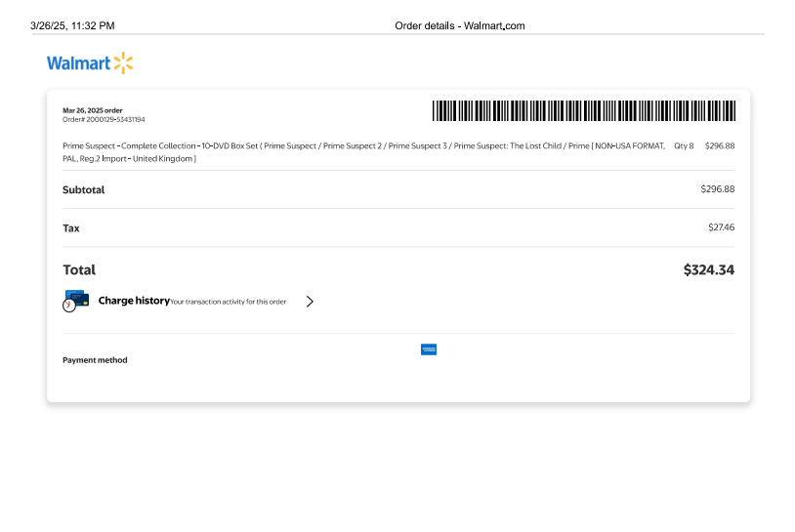Click the Walmart spark logo icon

[123, 63]
